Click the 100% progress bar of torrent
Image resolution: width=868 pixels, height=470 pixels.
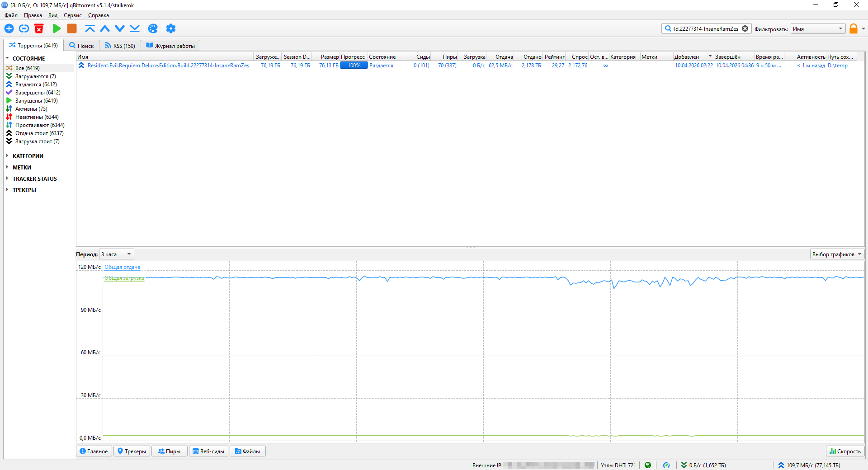[x=354, y=66]
